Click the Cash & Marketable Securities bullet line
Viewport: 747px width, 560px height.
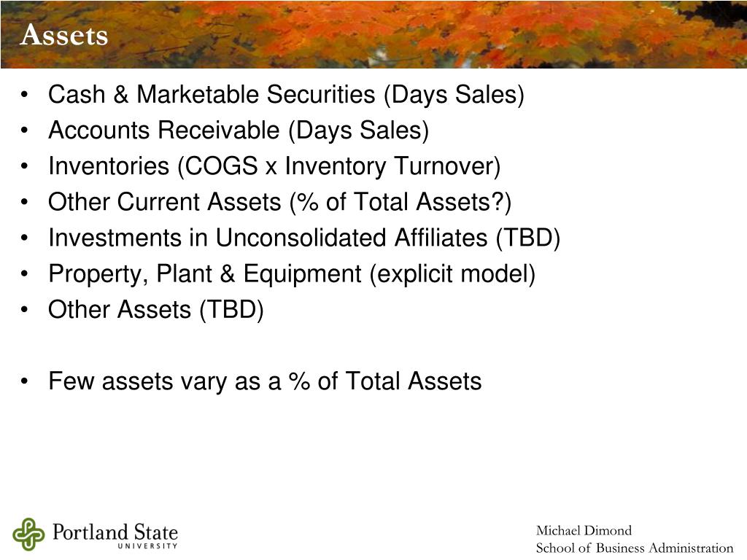(x=286, y=94)
